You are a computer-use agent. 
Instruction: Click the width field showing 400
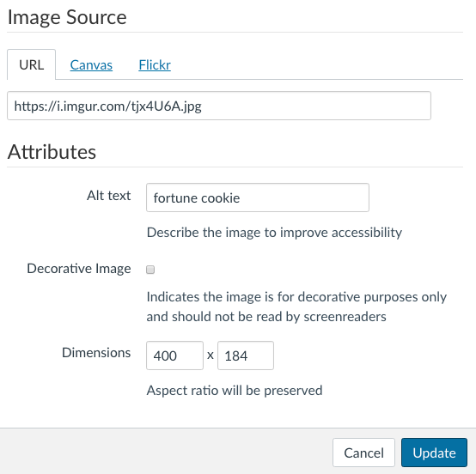pyautogui.click(x=174, y=355)
